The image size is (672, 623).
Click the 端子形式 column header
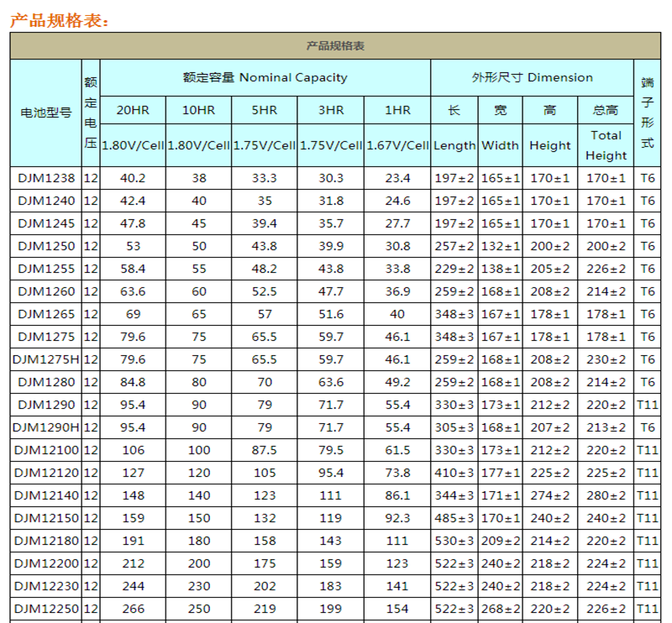[x=647, y=113]
